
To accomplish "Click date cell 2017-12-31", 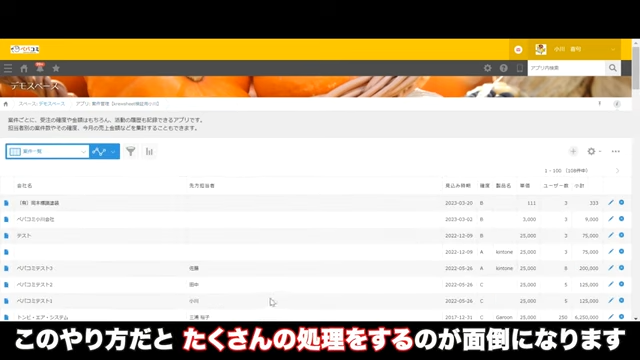I will [459, 317].
